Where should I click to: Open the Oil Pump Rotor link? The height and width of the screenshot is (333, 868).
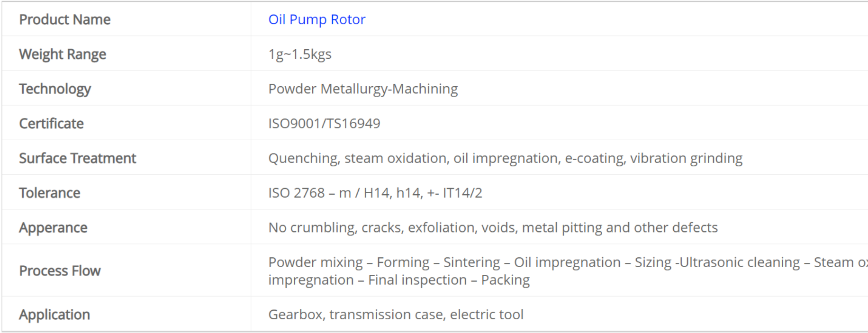click(x=316, y=19)
